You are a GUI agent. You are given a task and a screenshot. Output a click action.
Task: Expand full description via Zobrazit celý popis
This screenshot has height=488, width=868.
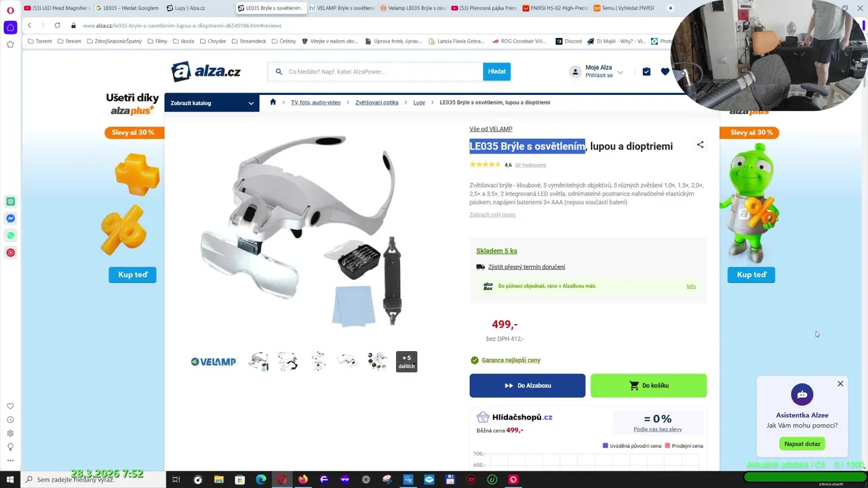click(492, 215)
